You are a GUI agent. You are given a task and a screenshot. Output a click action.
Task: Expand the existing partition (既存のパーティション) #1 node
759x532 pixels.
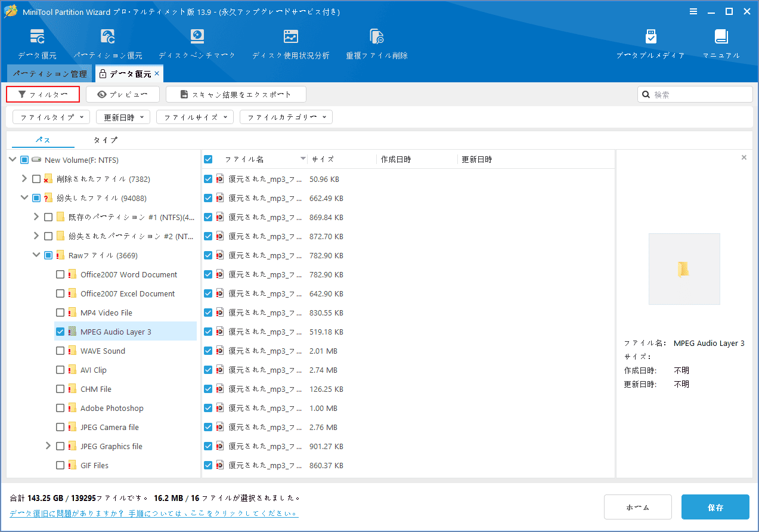pyautogui.click(x=36, y=217)
